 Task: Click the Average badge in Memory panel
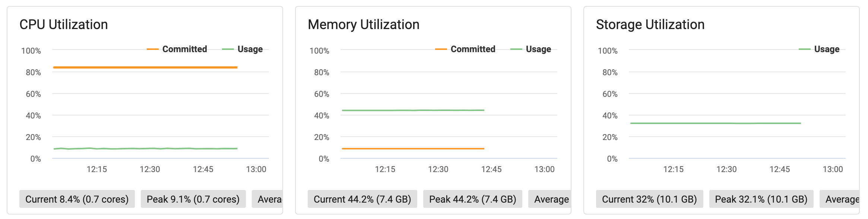click(549, 199)
